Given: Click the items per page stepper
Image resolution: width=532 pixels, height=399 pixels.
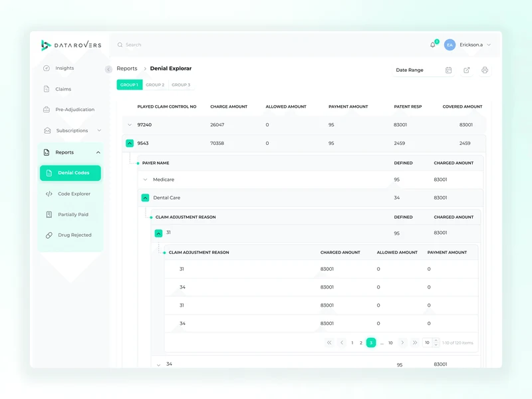Looking at the screenshot, I should 436,342.
